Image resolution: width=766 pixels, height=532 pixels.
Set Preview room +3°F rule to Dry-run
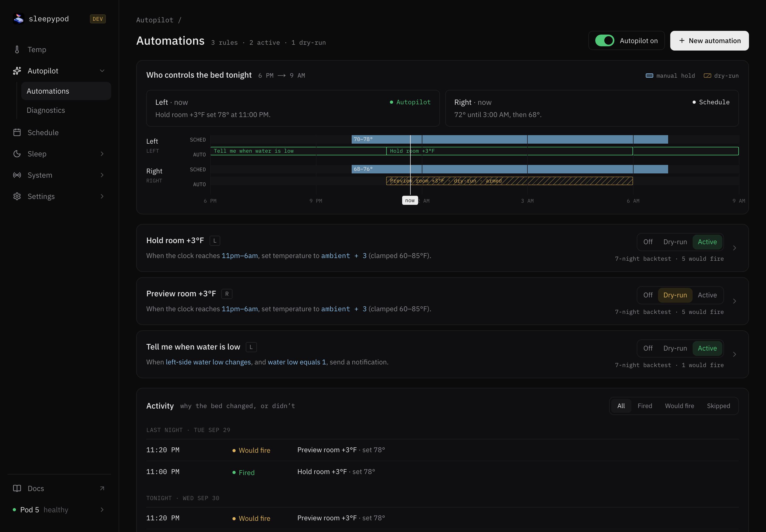coord(675,295)
